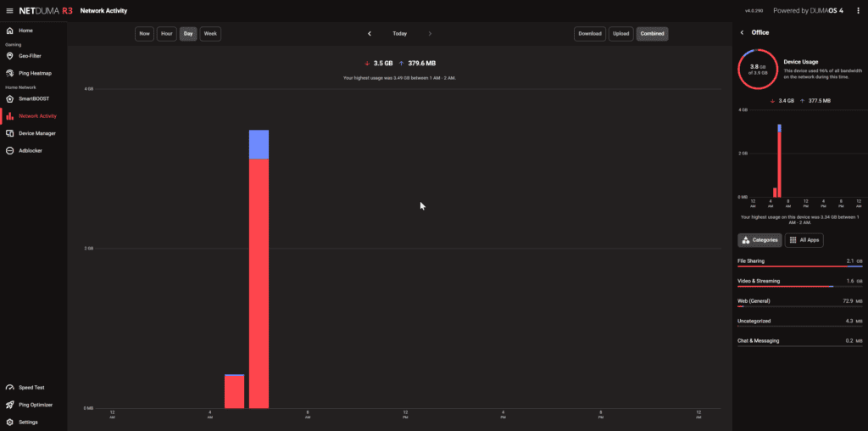Switch to the All Apps tab
The height and width of the screenshot is (431, 868).
pos(804,240)
